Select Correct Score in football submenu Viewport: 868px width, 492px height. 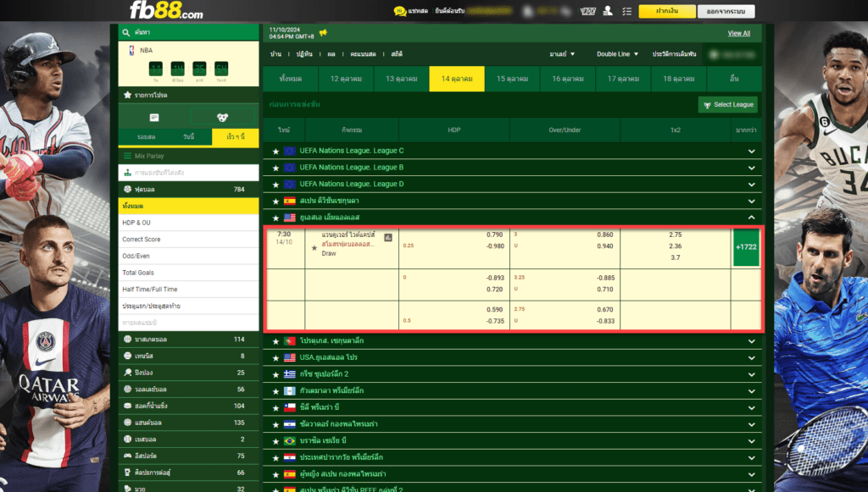[x=188, y=240]
